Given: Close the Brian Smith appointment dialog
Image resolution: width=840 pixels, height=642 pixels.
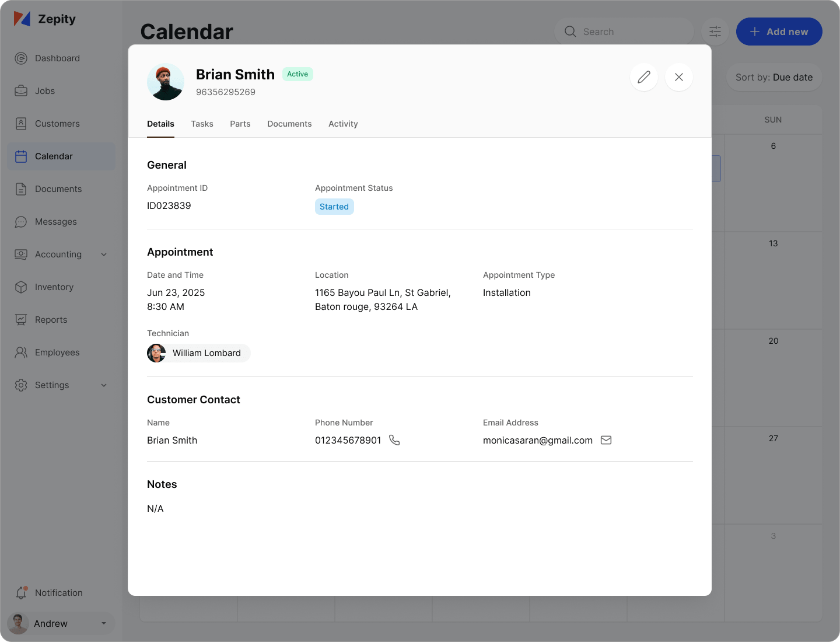Looking at the screenshot, I should 679,77.
